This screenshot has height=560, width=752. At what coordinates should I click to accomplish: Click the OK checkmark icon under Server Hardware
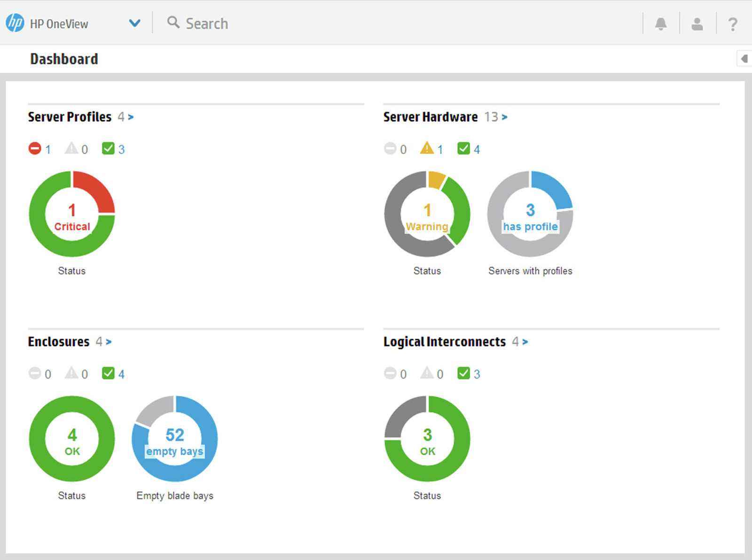(x=463, y=149)
